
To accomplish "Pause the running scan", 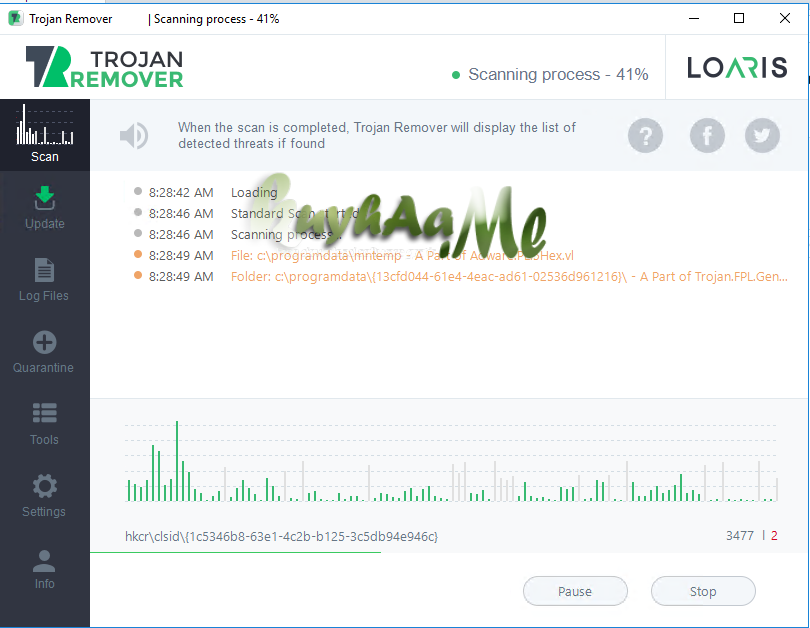I will pos(575,591).
